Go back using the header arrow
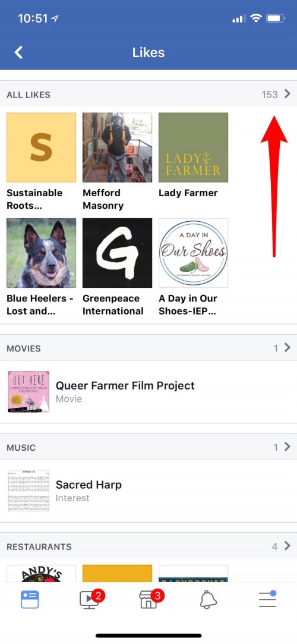297x644 pixels. pyautogui.click(x=18, y=52)
